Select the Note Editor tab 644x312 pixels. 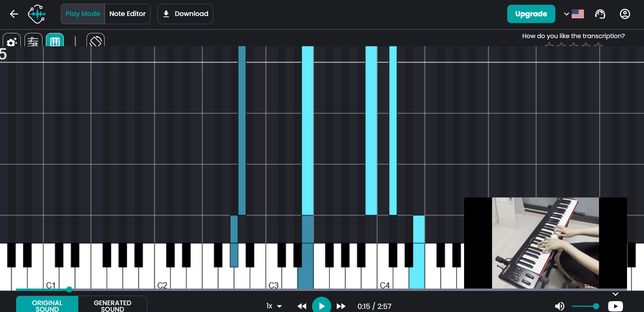tap(127, 14)
